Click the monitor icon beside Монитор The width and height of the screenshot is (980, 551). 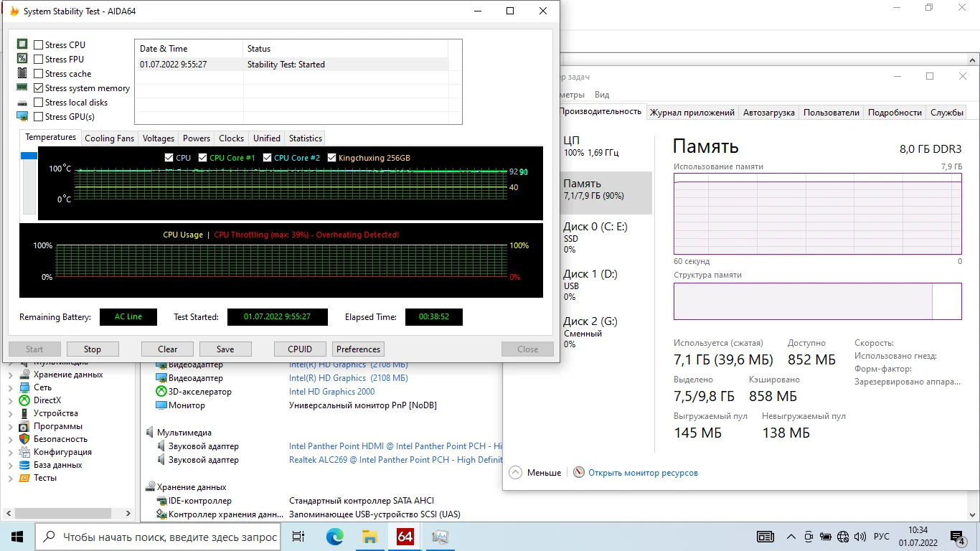(x=161, y=405)
